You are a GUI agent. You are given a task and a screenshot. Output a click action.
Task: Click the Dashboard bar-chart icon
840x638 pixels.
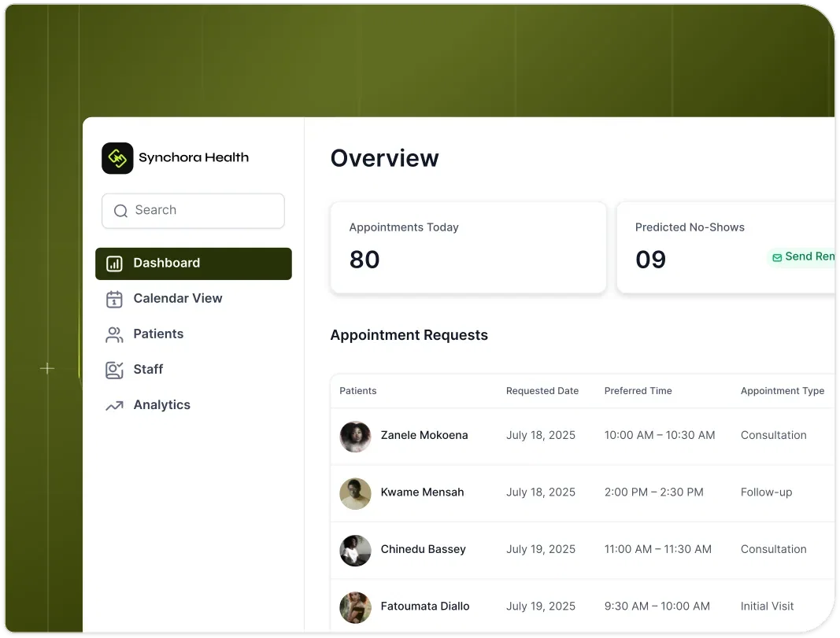114,264
